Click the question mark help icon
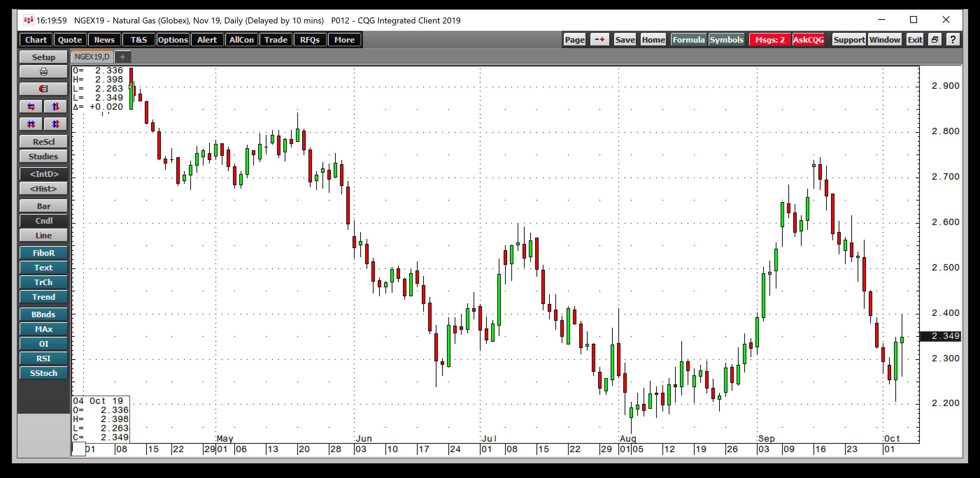Screen dimensions: 980x478 [x=953, y=39]
